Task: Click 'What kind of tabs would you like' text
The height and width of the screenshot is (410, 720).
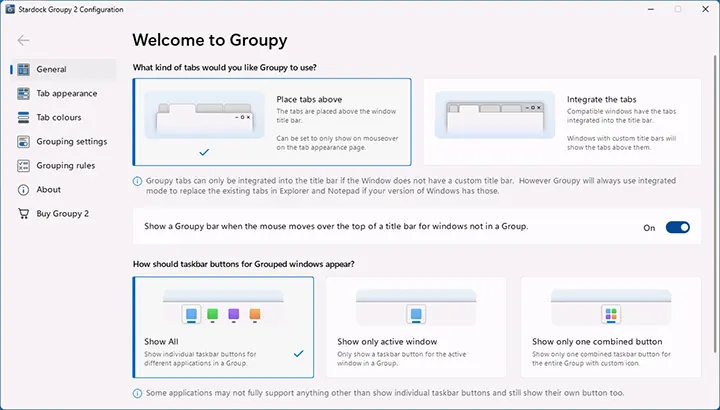Action: click(225, 67)
